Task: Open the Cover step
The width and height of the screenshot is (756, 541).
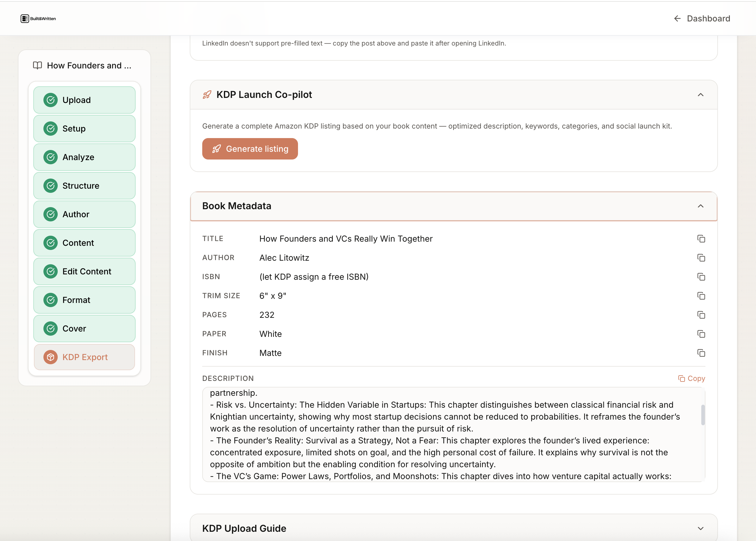Action: [x=84, y=329]
